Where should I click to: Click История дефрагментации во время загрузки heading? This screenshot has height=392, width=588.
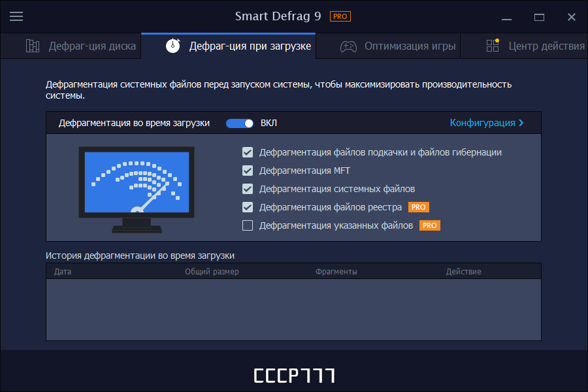(140, 255)
